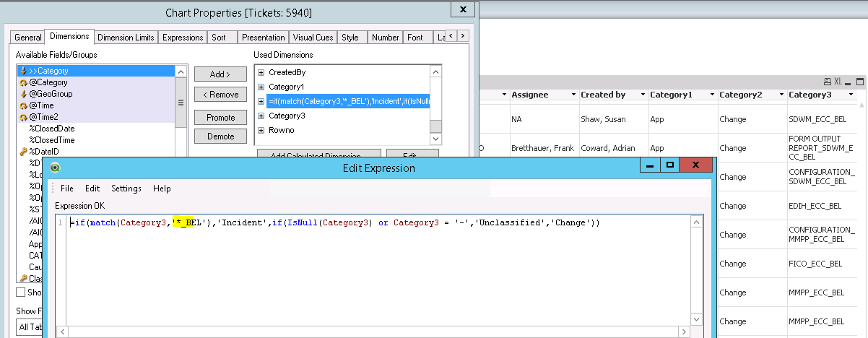Select the %DateID key field
868x338 pixels.
point(43,152)
